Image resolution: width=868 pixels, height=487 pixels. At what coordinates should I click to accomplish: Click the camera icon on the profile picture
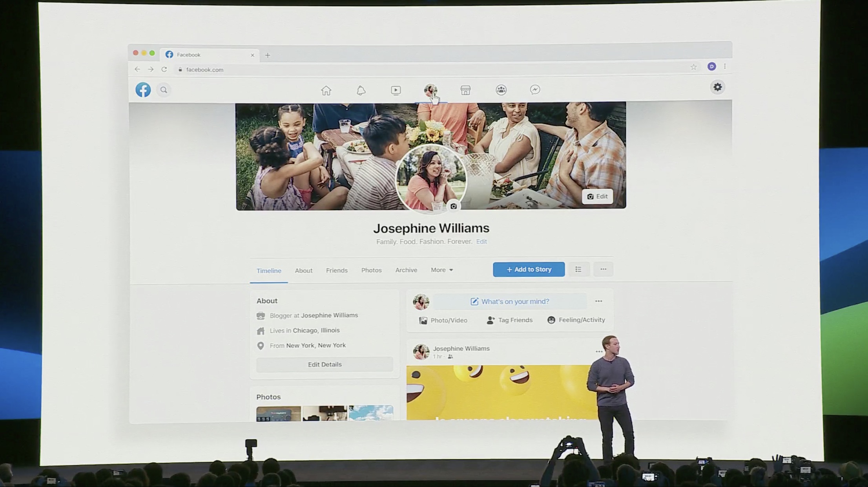click(x=454, y=206)
